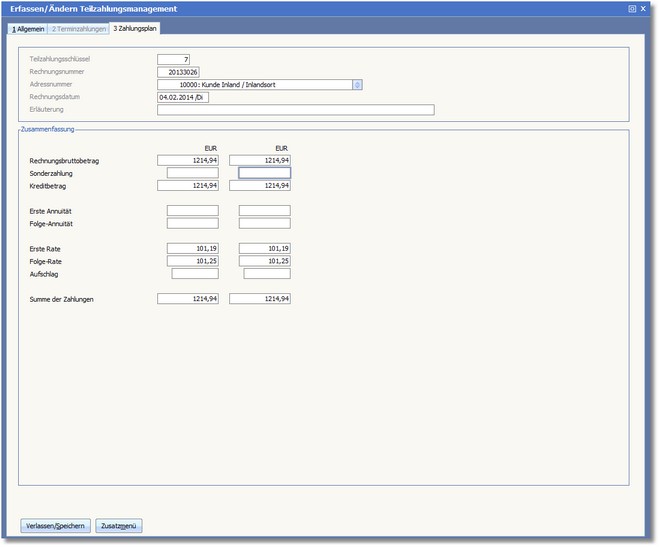Switch to the Allgemein tab

pyautogui.click(x=28, y=29)
